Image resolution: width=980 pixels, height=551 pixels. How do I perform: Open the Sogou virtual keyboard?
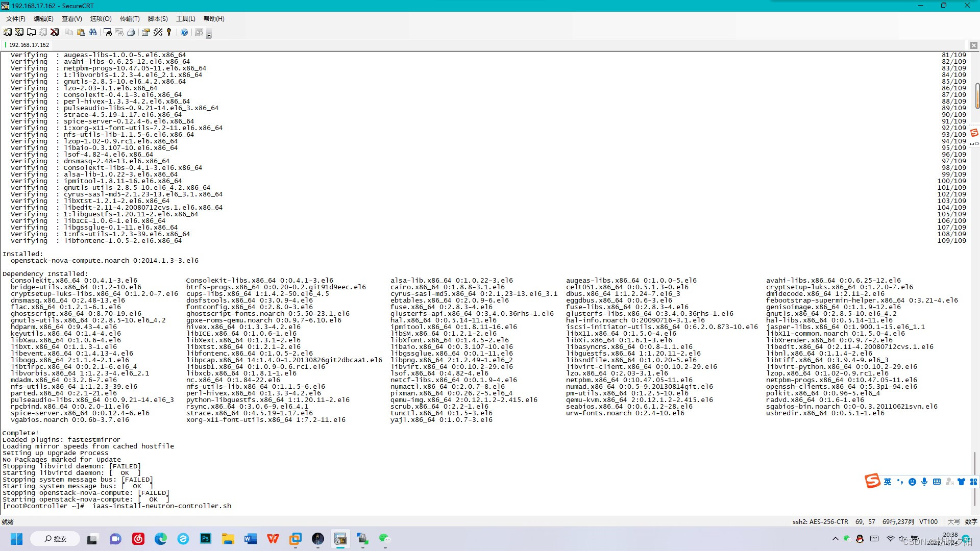937,482
